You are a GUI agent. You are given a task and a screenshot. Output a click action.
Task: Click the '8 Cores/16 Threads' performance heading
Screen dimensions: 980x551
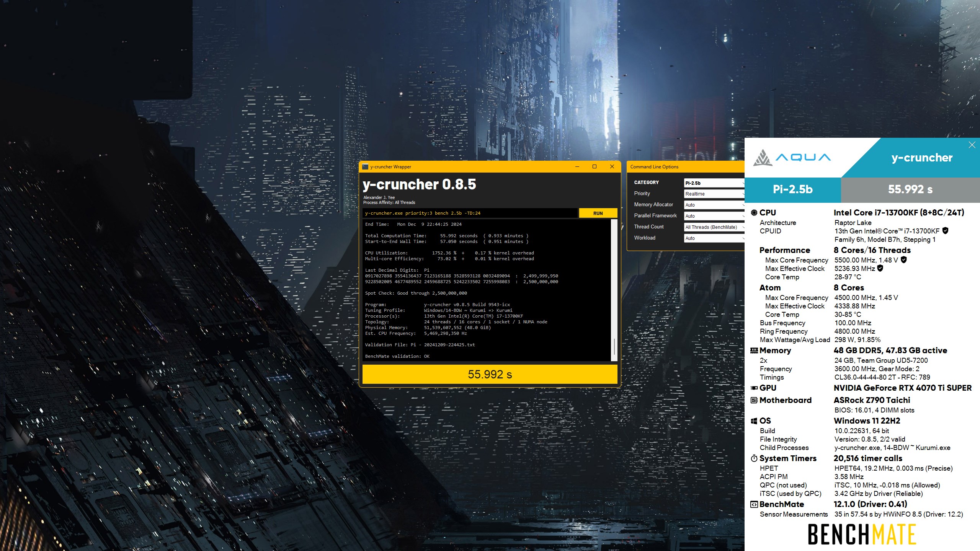(872, 250)
